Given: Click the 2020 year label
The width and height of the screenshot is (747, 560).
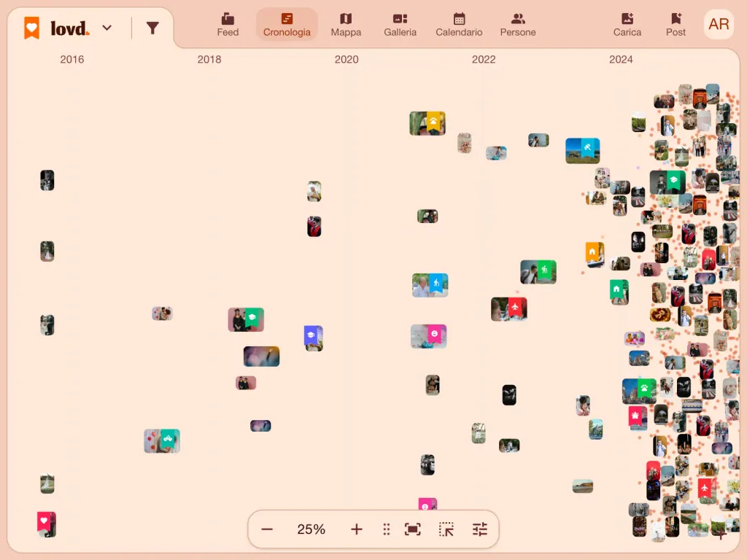Looking at the screenshot, I should pyautogui.click(x=347, y=60).
